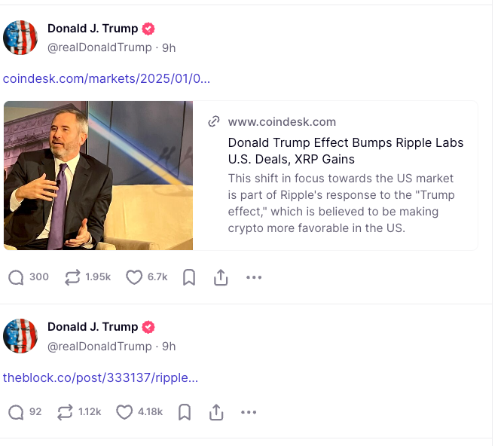Like the CoinDesk article post
Screen dimensions: 504x446
pos(134,277)
